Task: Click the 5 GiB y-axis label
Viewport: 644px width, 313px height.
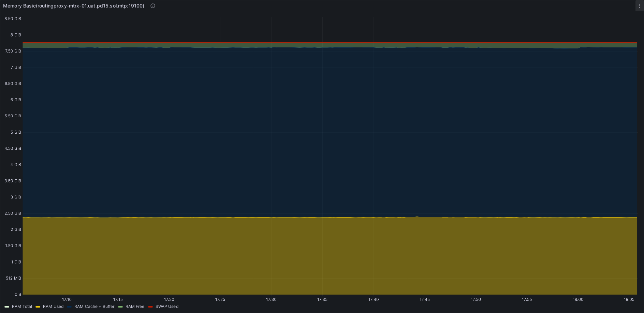Action: 16,132
